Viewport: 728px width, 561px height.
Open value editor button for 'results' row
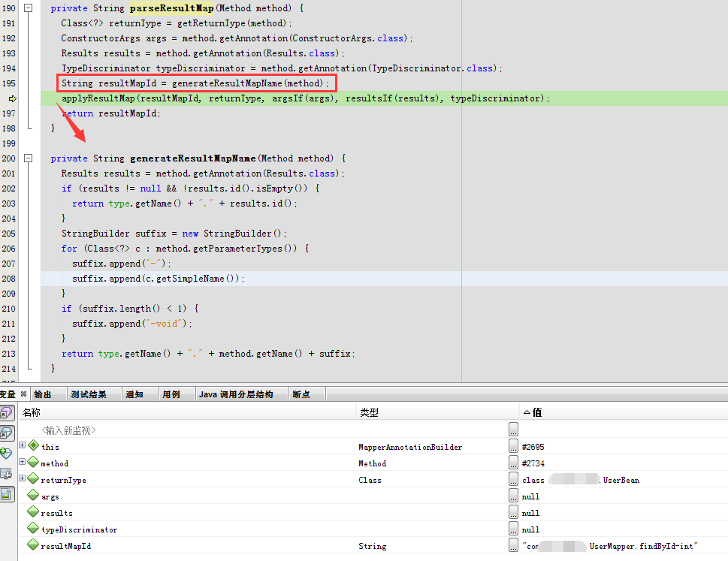[513, 512]
